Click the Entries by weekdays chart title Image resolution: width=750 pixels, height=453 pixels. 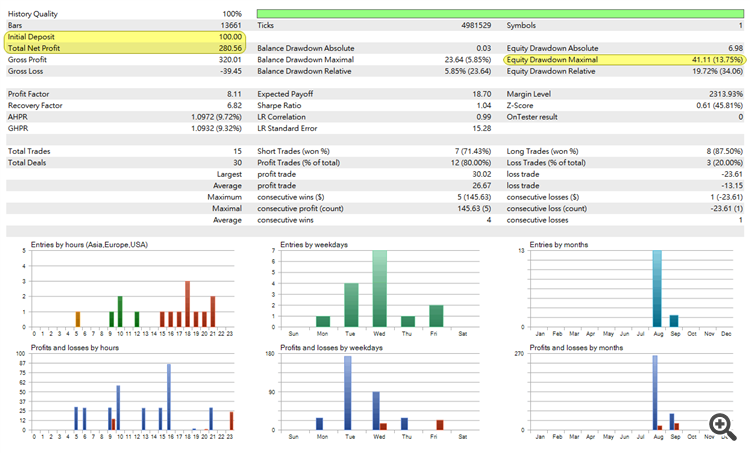(314, 245)
